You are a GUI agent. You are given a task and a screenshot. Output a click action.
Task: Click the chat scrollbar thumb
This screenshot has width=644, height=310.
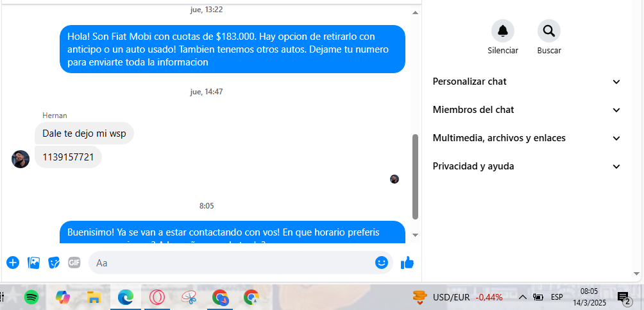point(415,177)
